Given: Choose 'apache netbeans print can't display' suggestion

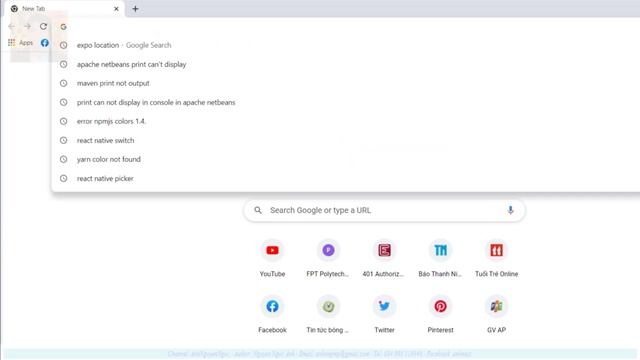Looking at the screenshot, I should pyautogui.click(x=345, y=64).
